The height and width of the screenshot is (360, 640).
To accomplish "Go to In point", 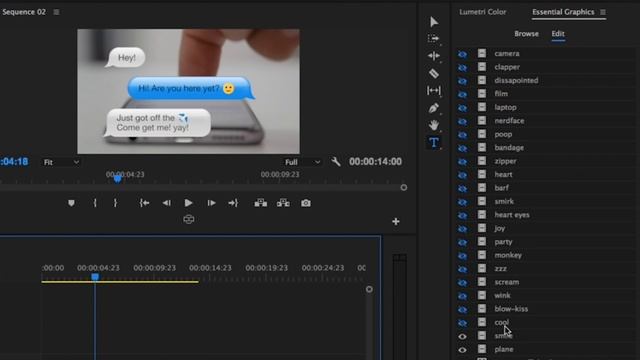I will coord(144,203).
